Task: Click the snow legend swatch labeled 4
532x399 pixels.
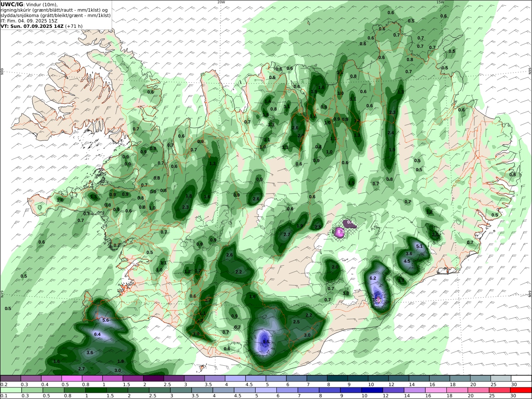Action: pos(235,379)
